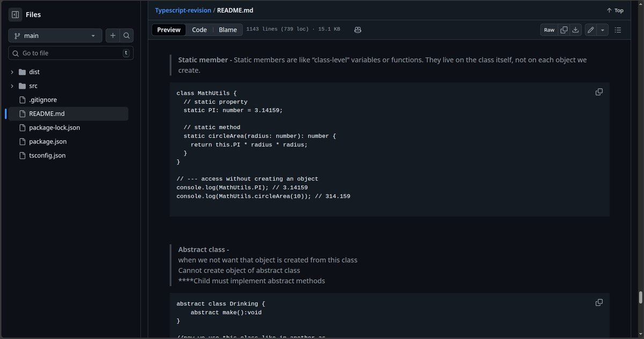Create new file with plus icon
The height and width of the screenshot is (339, 644).
click(113, 35)
